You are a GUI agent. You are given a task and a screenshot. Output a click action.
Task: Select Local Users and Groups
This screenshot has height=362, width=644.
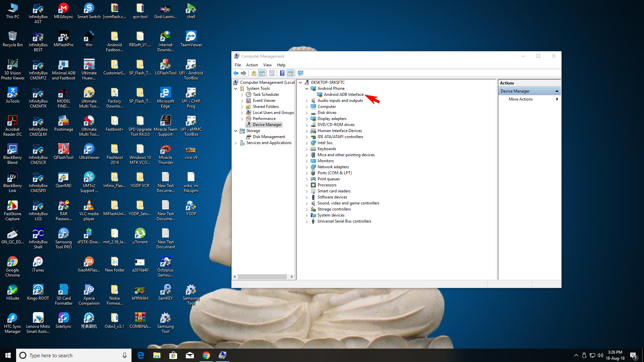click(273, 113)
